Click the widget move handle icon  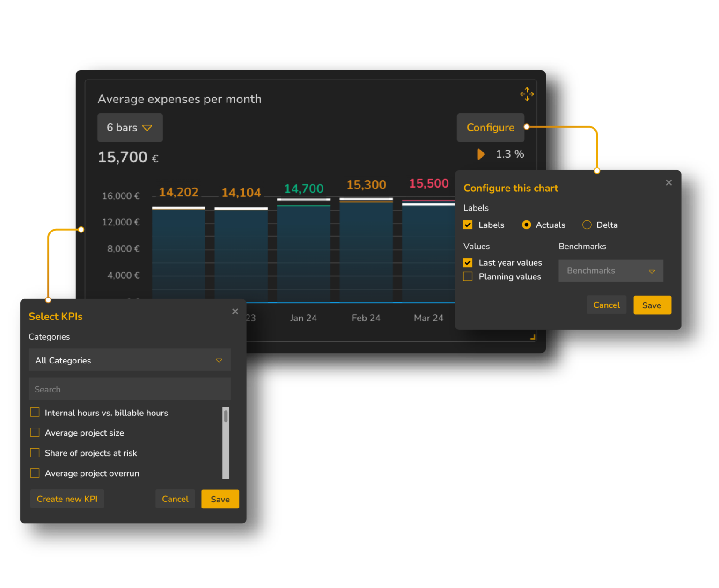pyautogui.click(x=527, y=94)
